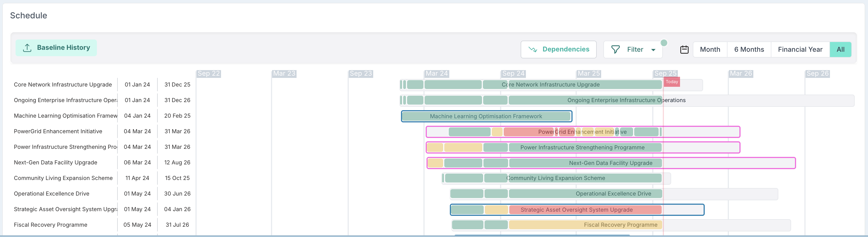Select the All time range view
868x237 pixels.
[840, 50]
